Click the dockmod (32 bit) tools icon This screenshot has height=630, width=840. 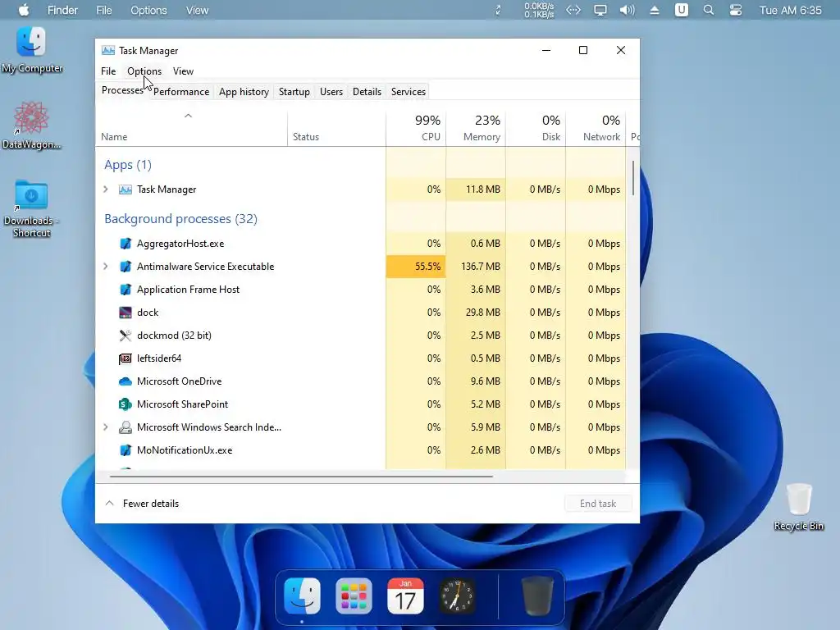click(x=126, y=336)
